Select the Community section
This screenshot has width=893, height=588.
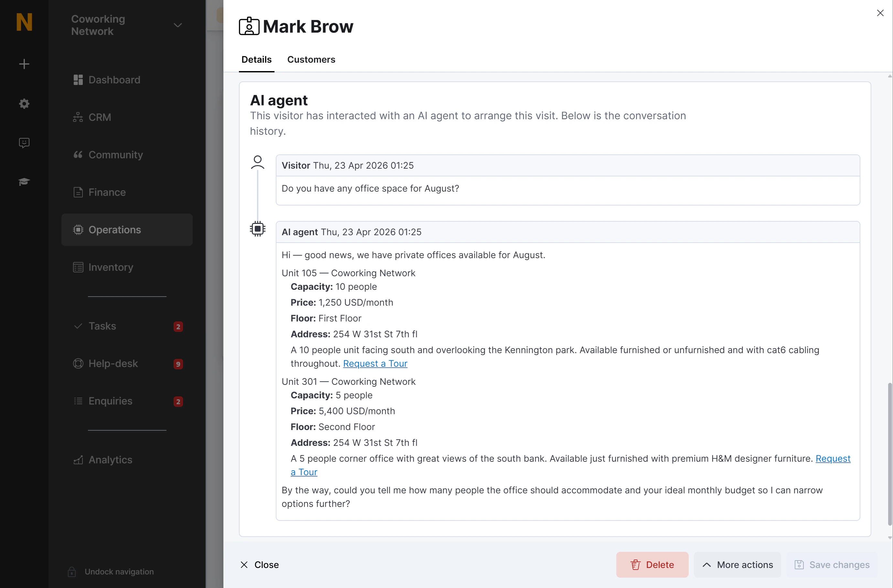(x=115, y=155)
